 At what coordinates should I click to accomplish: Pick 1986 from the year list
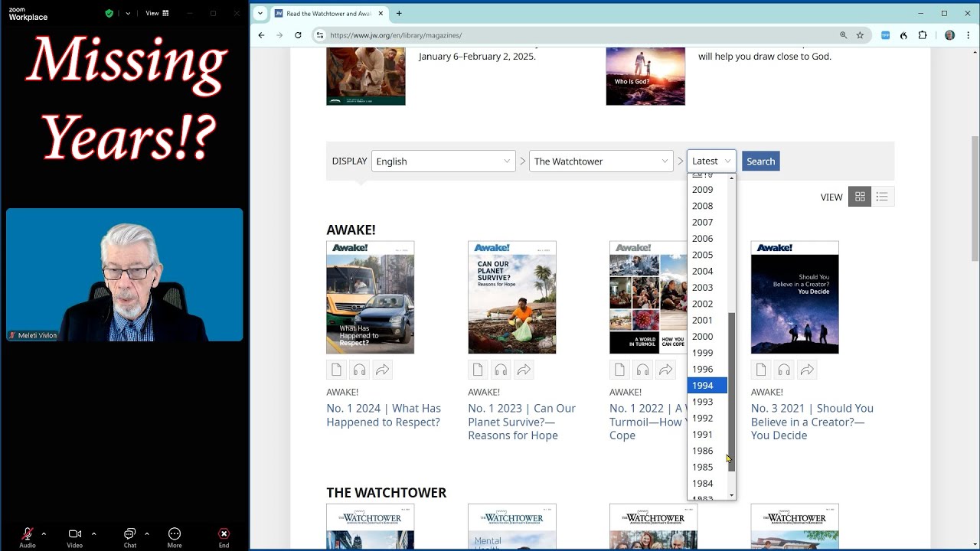tap(707, 451)
